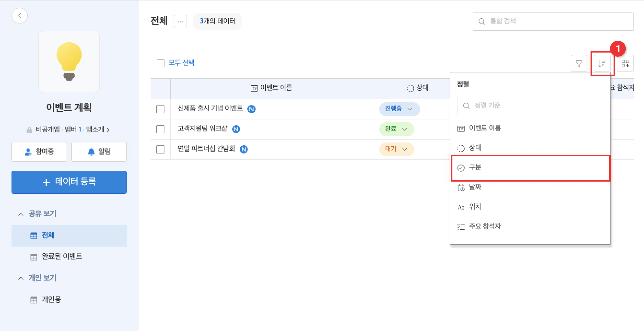
Task: Open the filter funnel icon
Action: pos(579,64)
